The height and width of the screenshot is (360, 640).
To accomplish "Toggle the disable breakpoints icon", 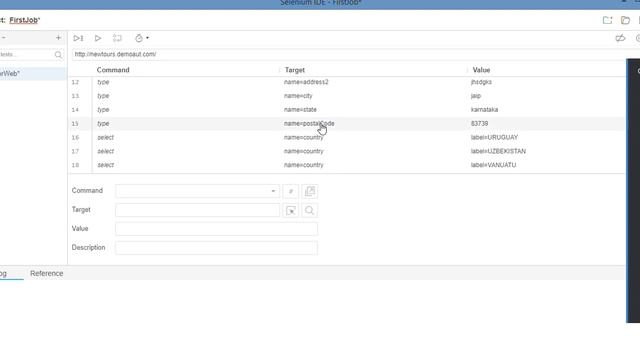I will coord(620,38).
